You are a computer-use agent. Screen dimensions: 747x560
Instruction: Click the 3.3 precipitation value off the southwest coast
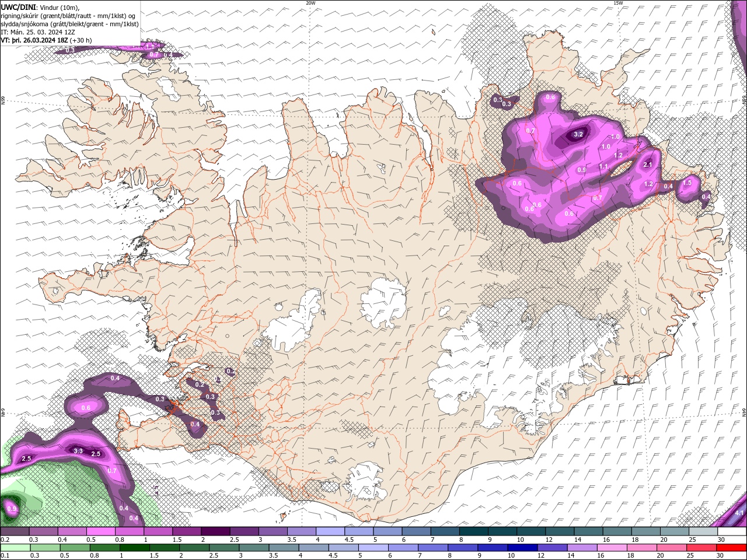(78, 451)
